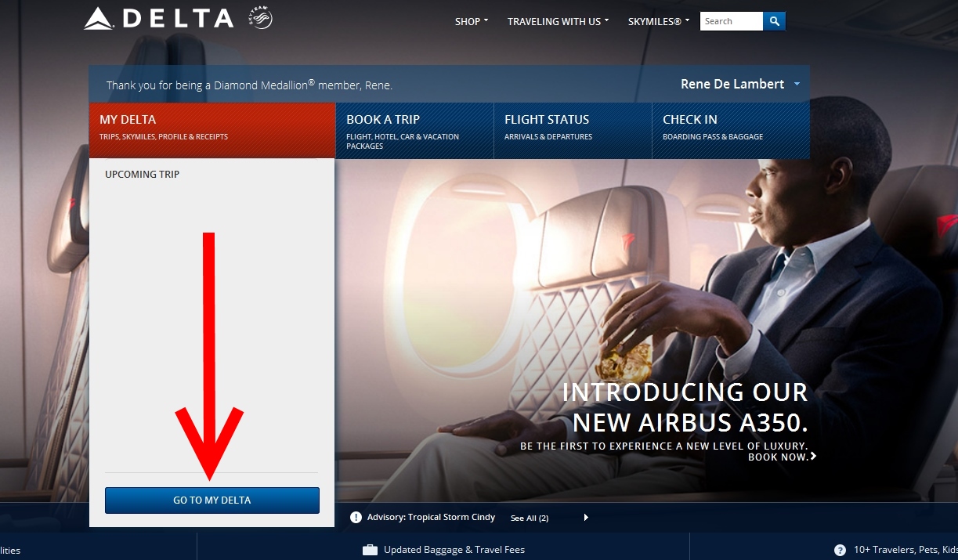Click into the Search input field

pos(732,21)
